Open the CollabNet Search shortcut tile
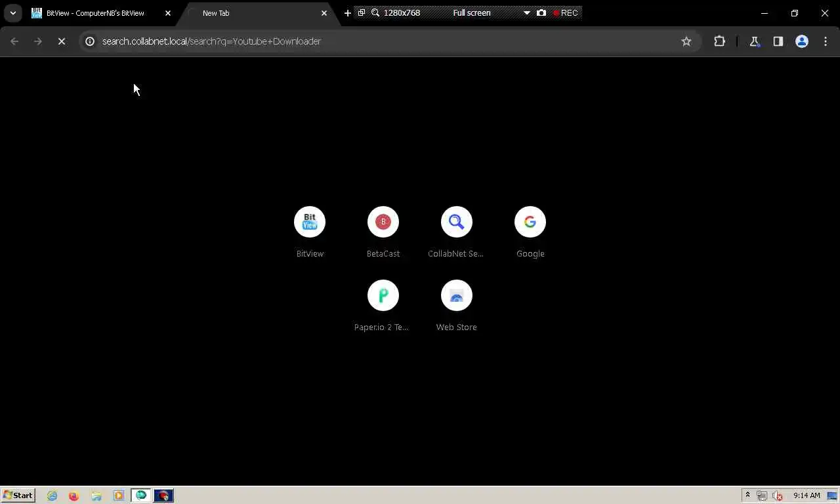Image resolution: width=840 pixels, height=504 pixels. click(x=457, y=232)
